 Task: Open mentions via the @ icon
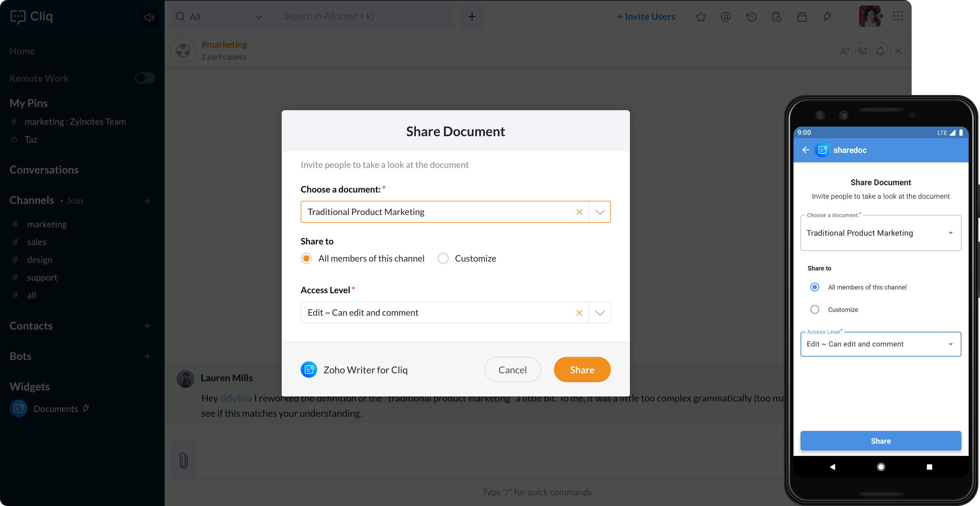coord(726,17)
